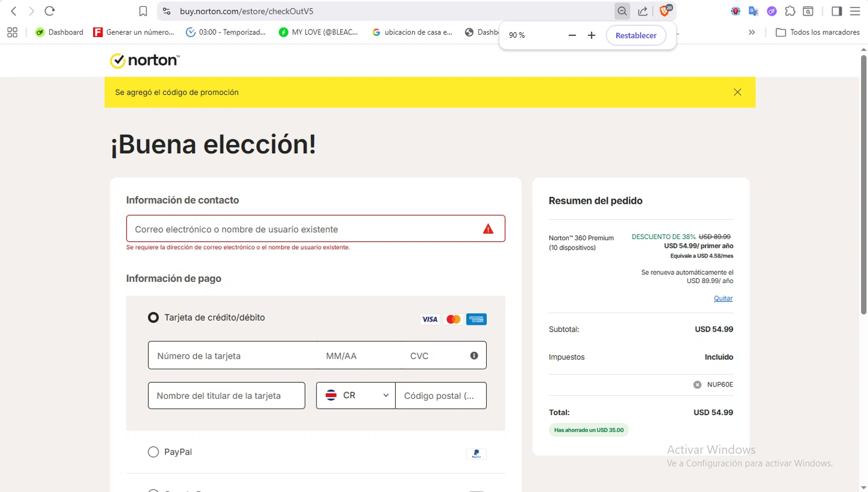Click the Nombre del titular de la tarjeta field

(x=226, y=395)
